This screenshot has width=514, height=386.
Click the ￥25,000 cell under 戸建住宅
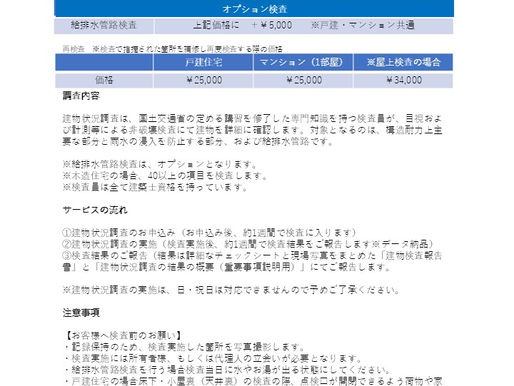coord(204,80)
